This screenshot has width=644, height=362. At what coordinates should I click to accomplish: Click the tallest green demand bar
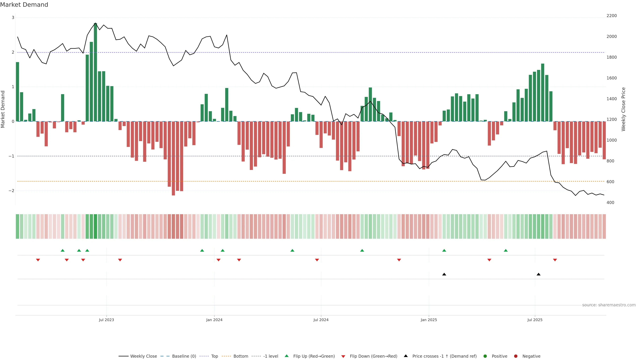click(95, 72)
